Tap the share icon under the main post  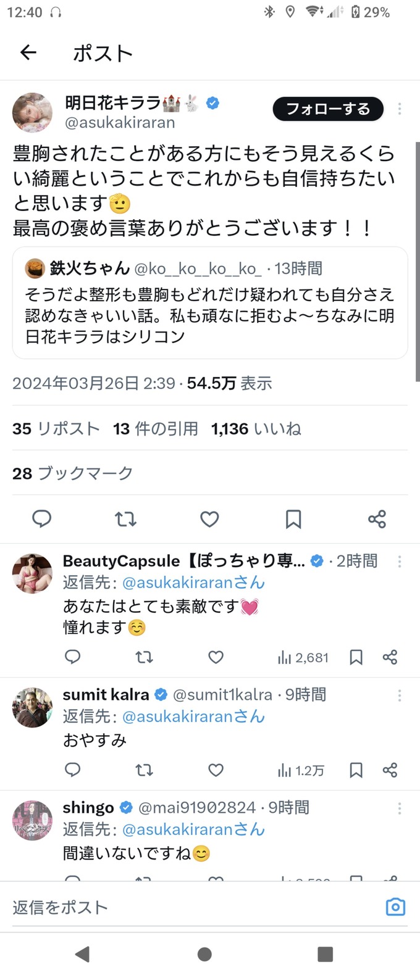tap(377, 519)
